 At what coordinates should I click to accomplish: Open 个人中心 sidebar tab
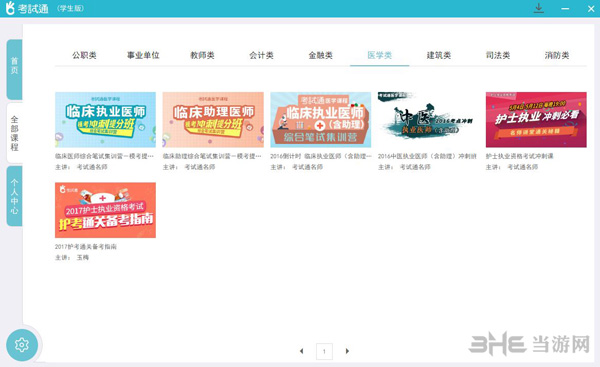click(x=14, y=196)
